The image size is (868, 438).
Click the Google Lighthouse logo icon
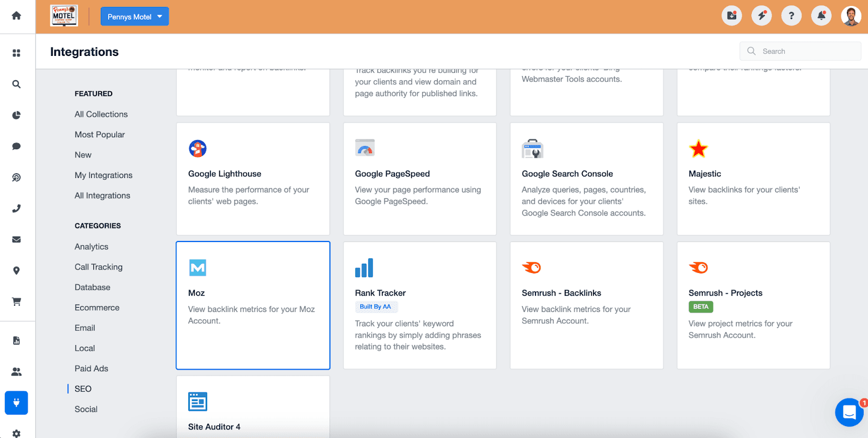click(197, 148)
